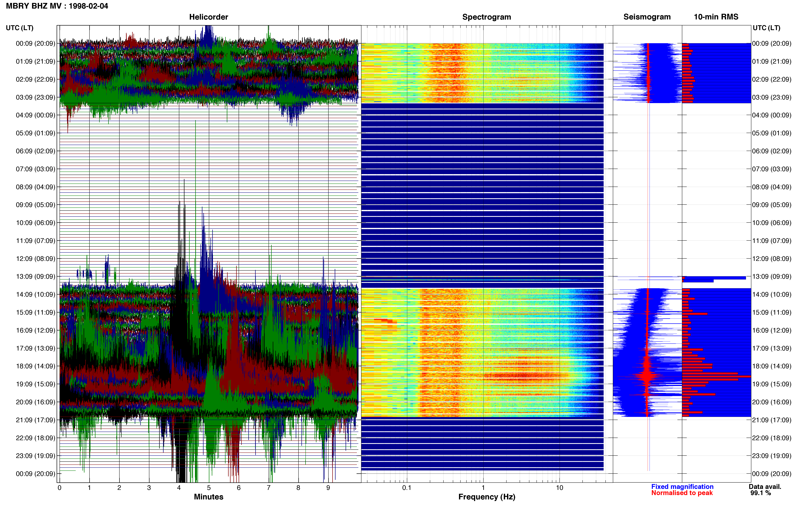Click the left '08:09 (04:09)' time label
The height and width of the screenshot is (508, 812).
click(x=36, y=187)
